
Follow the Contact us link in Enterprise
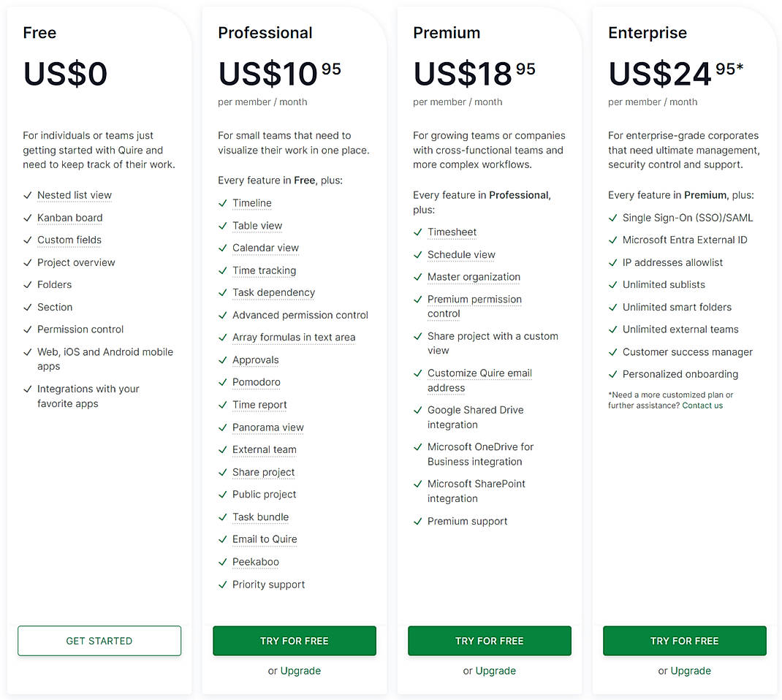(702, 405)
